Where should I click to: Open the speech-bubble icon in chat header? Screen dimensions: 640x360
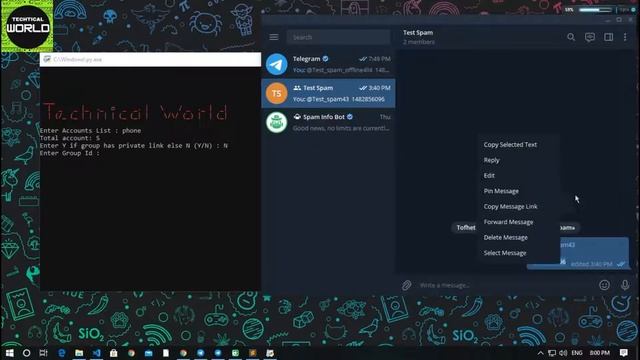pos(590,37)
